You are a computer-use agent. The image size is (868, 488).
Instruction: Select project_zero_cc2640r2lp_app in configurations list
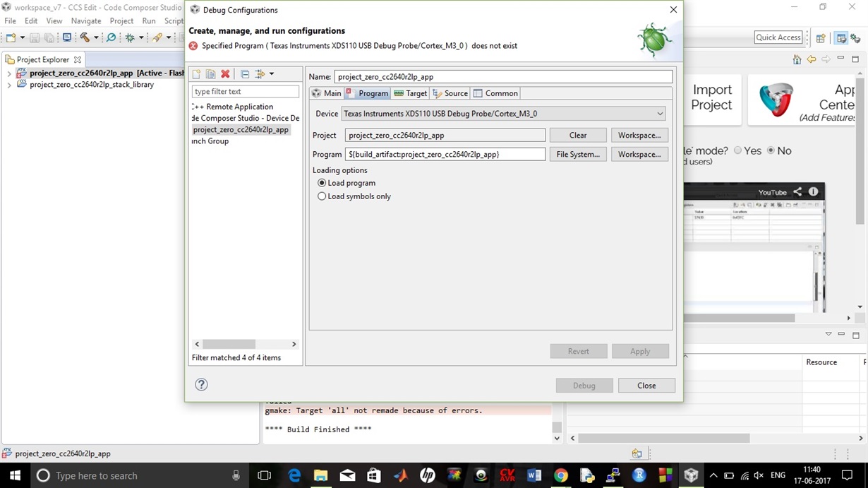tap(241, 130)
